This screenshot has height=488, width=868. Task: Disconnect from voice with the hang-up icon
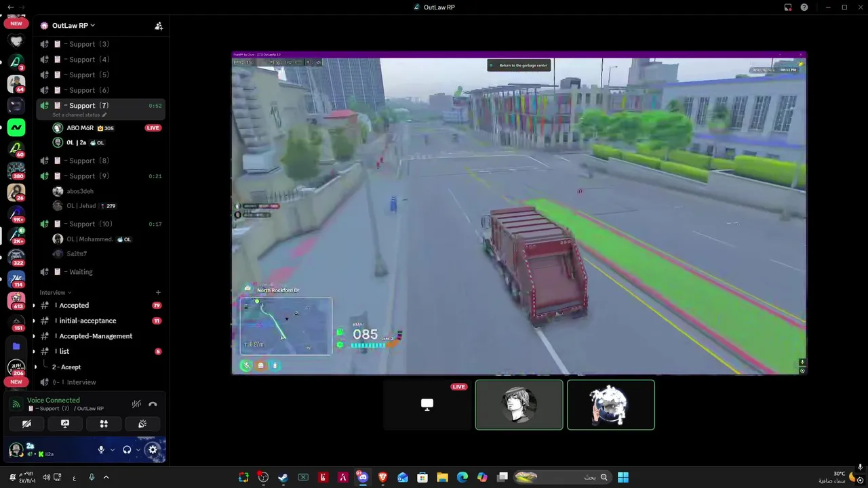(x=153, y=405)
